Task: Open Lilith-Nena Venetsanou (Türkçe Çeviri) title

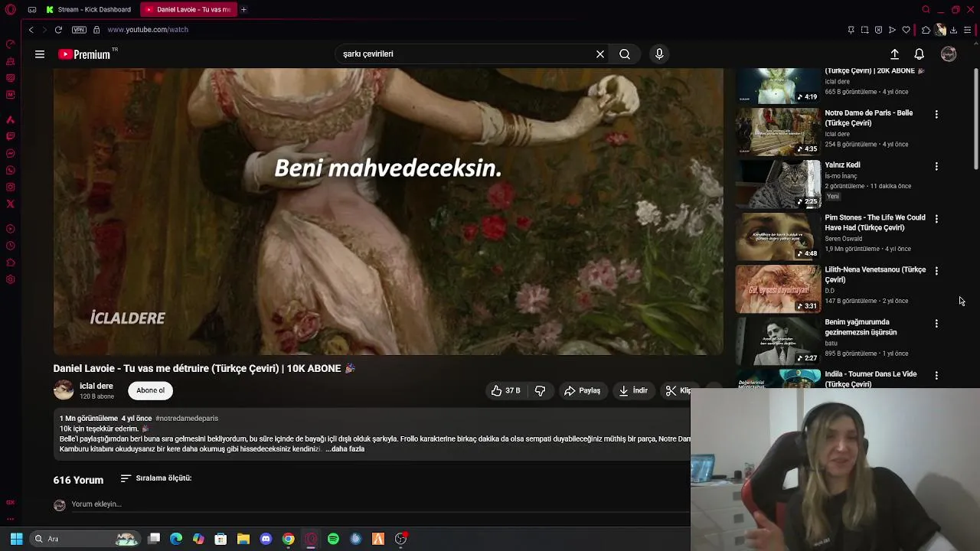Action: 875,275
